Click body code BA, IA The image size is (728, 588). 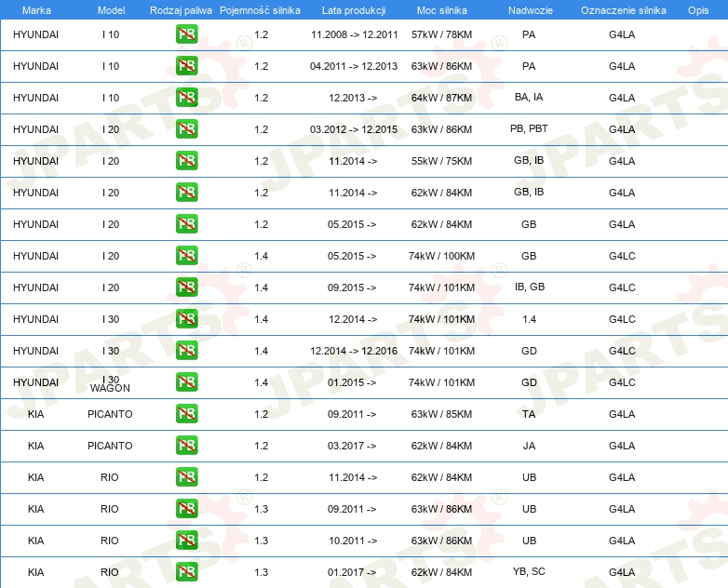tap(529, 97)
